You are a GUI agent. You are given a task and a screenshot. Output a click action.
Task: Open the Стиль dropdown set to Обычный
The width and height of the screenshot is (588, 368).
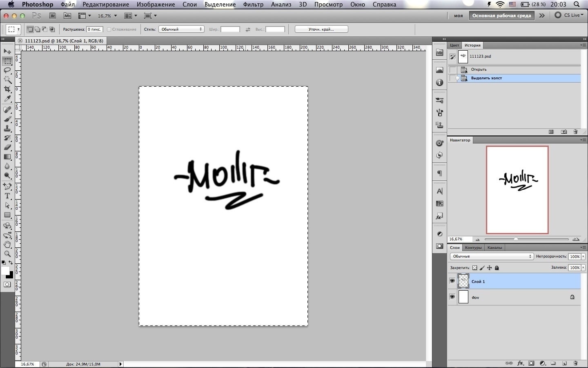tap(181, 29)
